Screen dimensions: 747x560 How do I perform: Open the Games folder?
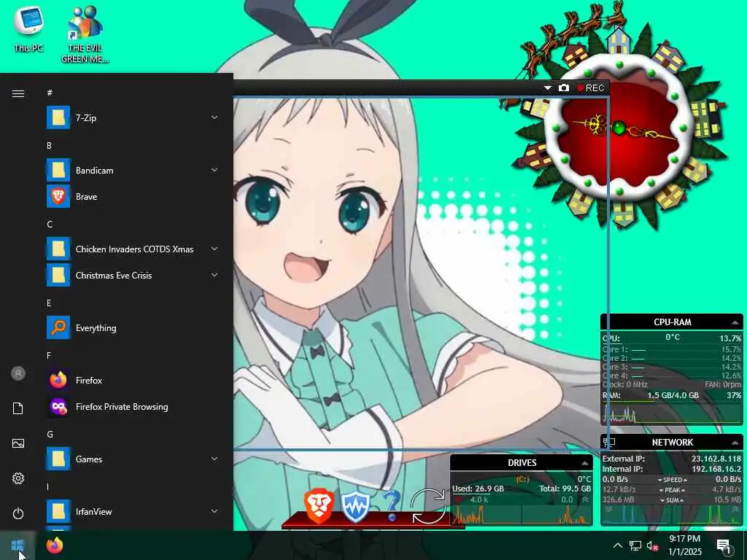coord(133,459)
